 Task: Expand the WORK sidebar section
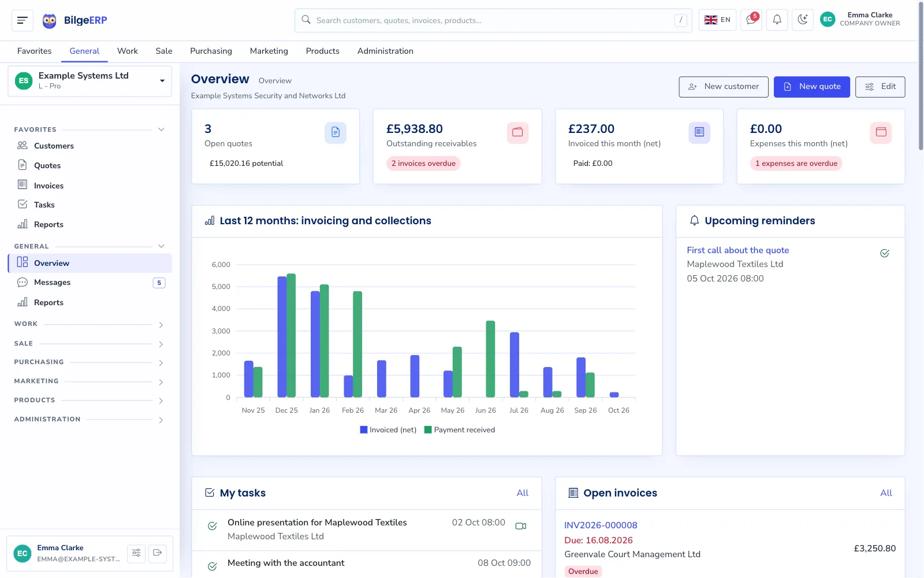(161, 325)
